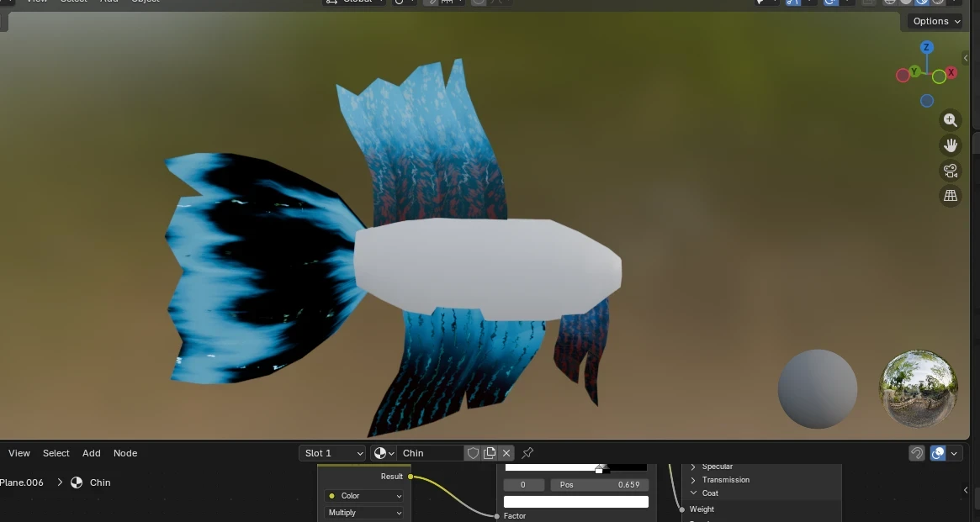Image resolution: width=980 pixels, height=522 pixels.
Task: Open the node overlays options dropdown arrow
Action: (x=954, y=453)
